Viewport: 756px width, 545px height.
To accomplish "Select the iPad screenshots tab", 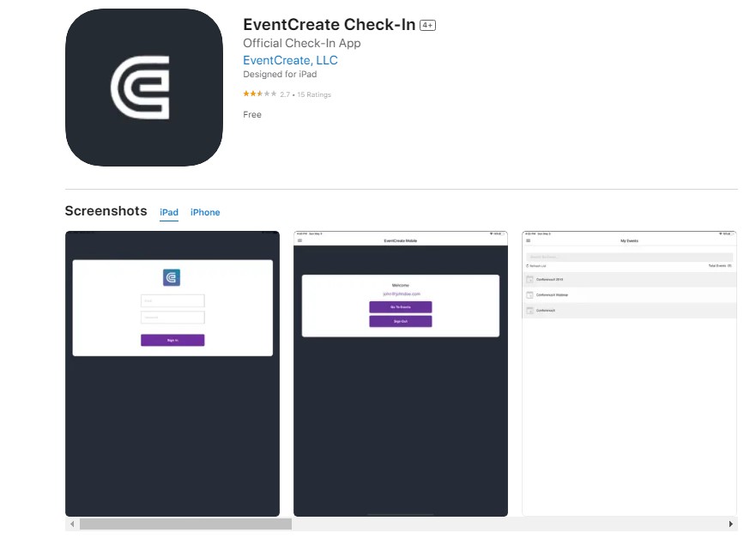I will click(x=168, y=212).
